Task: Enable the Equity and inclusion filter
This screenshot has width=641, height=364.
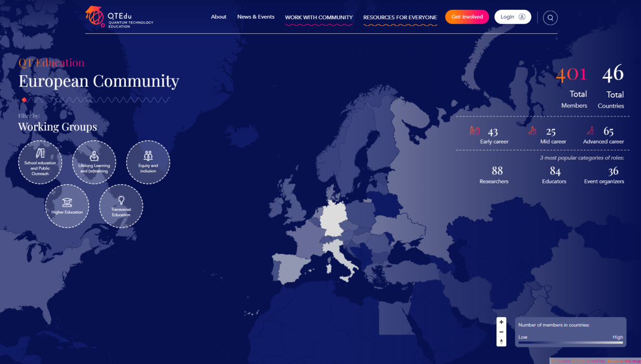Action: point(148,162)
